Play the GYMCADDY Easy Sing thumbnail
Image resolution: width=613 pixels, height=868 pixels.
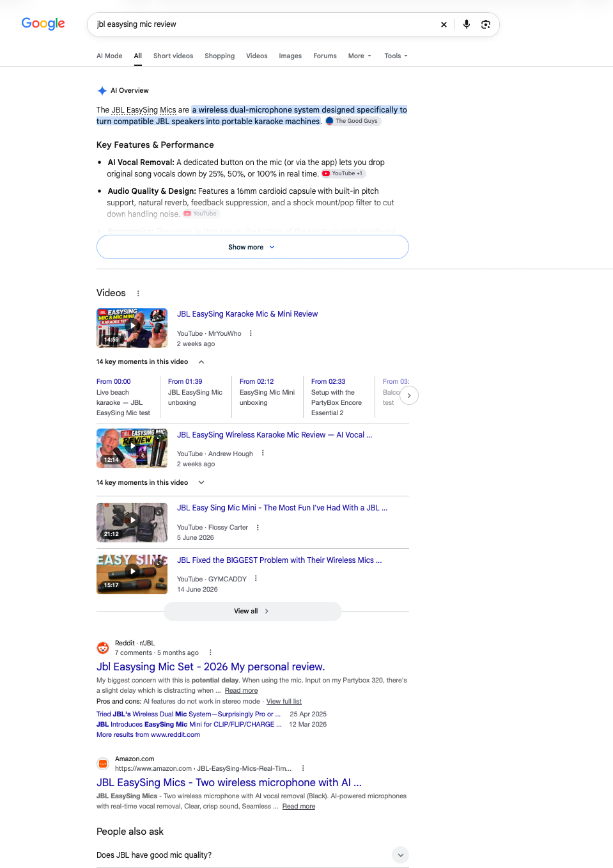(x=132, y=574)
